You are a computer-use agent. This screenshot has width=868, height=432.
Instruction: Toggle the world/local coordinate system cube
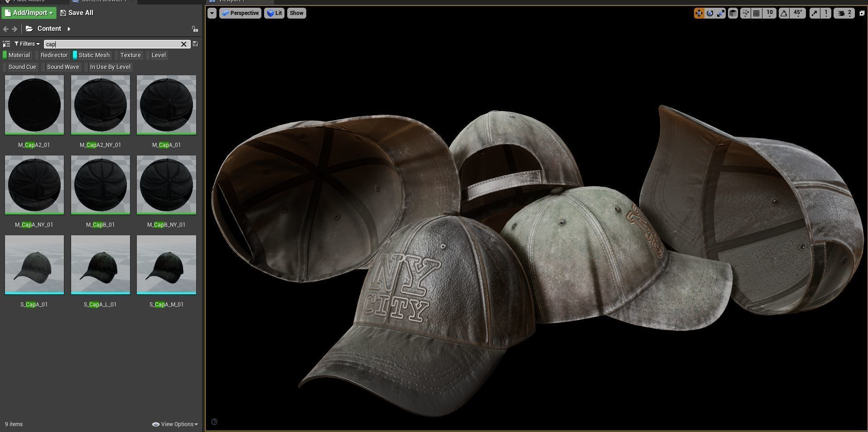[x=733, y=13]
